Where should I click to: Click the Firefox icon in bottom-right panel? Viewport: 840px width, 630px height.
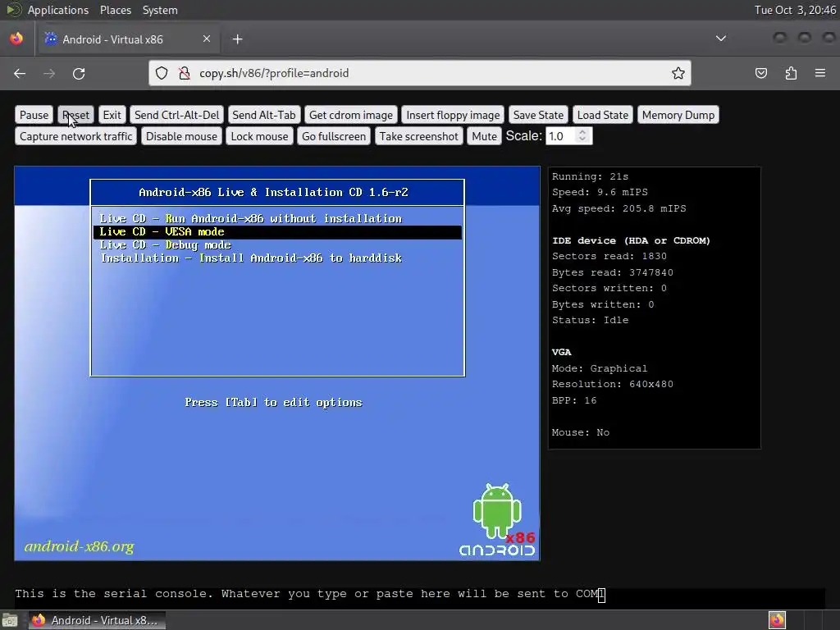coord(777,620)
